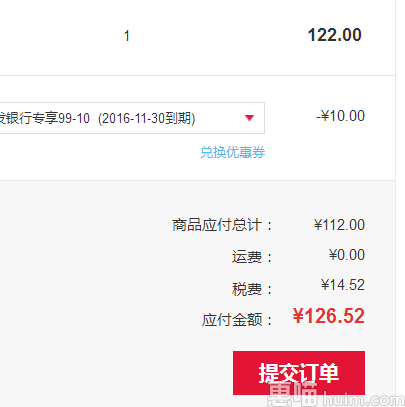Select the red total ¥126.52

coord(329,316)
